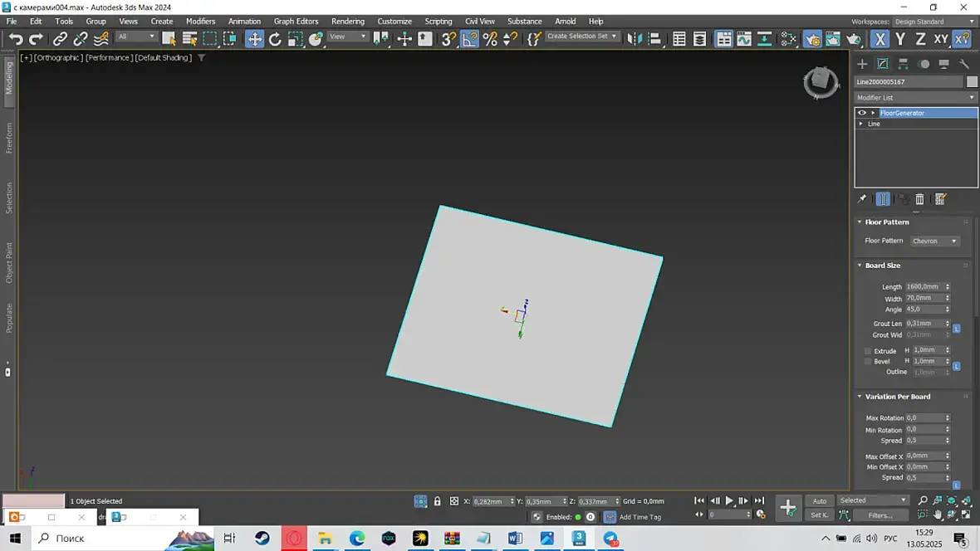Open the Utilities wrench panel
980x551 pixels.
point(964,64)
